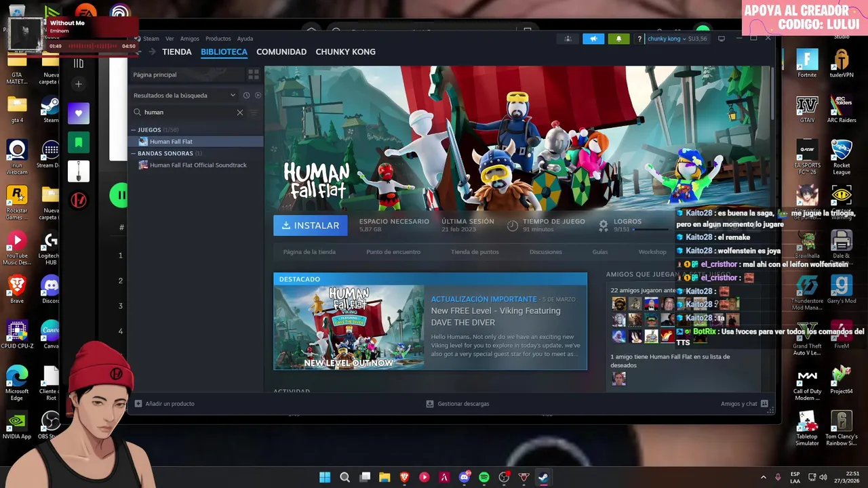Viewport: 868px width, 488px height.
Task: Click the LOGROS achievements gear icon
Action: click(x=603, y=226)
